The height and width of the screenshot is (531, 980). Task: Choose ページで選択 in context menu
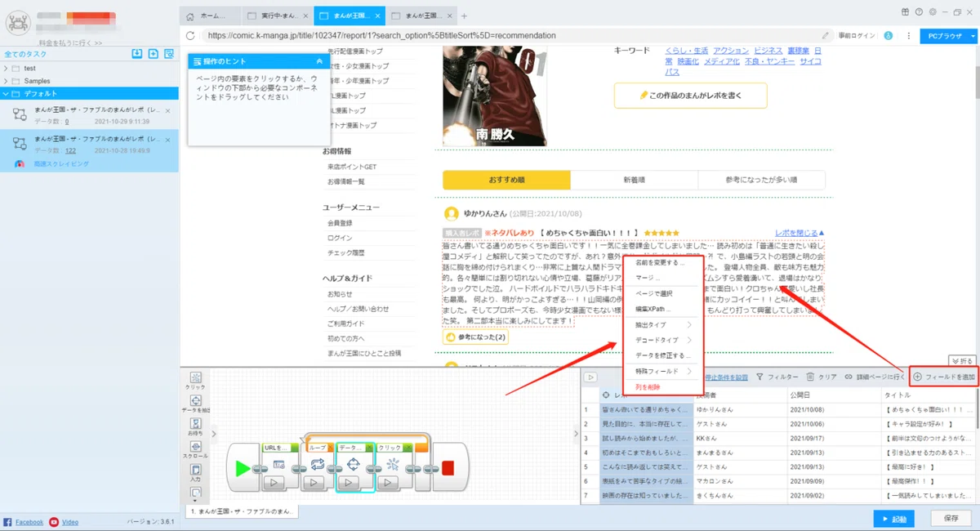(654, 293)
